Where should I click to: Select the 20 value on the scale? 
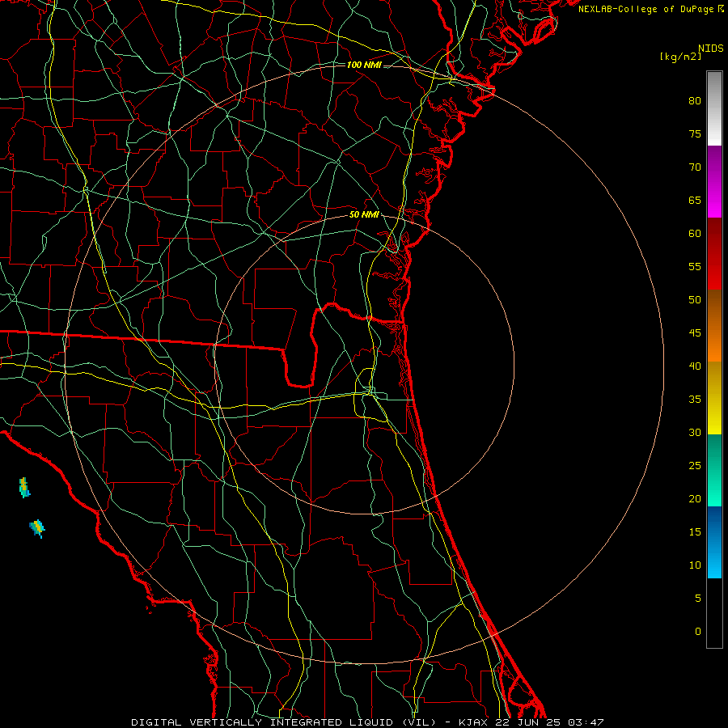(695, 498)
